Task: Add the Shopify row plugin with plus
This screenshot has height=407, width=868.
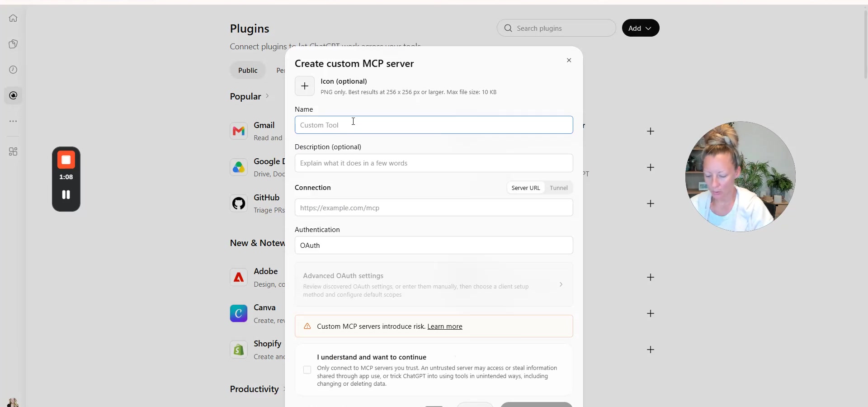Action: (x=651, y=350)
